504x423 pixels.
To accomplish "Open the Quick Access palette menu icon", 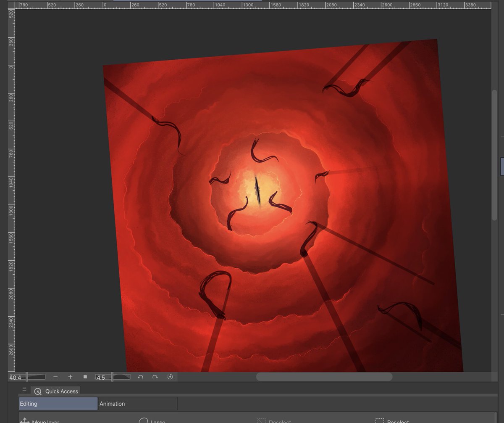I will [x=24, y=389].
